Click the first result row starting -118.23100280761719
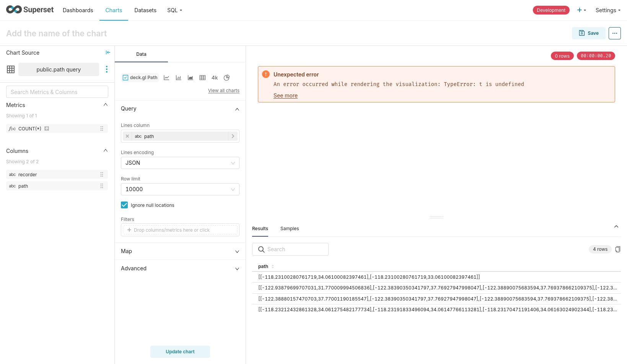 [436, 277]
